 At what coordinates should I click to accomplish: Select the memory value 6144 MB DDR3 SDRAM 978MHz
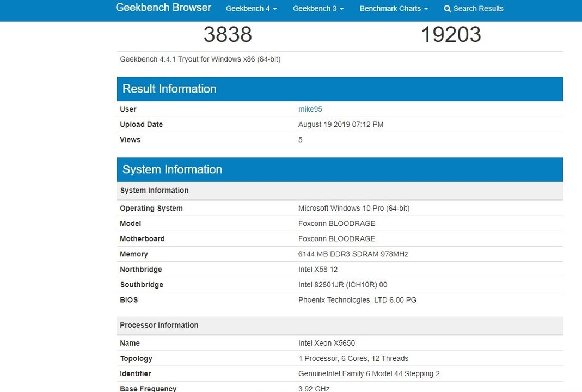pyautogui.click(x=353, y=254)
